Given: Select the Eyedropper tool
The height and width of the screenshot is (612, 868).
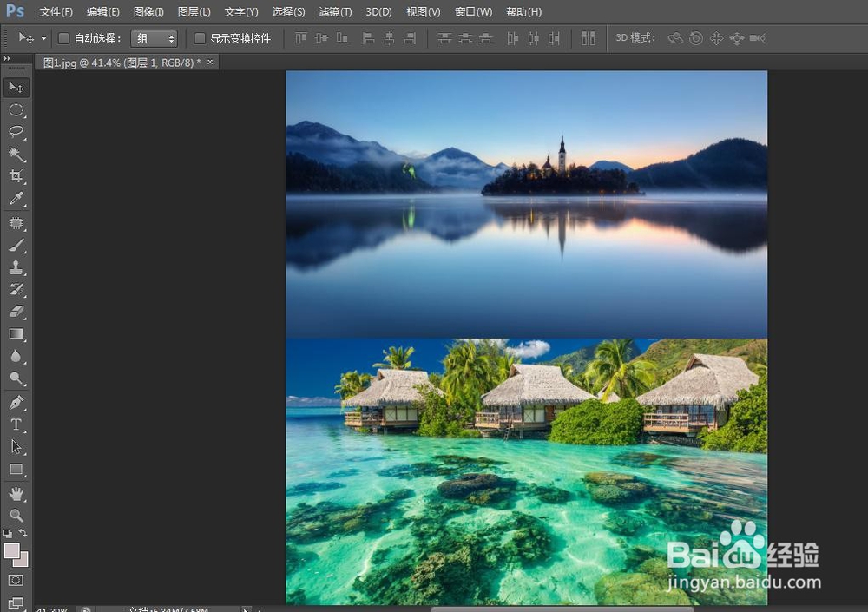Looking at the screenshot, I should [16, 198].
